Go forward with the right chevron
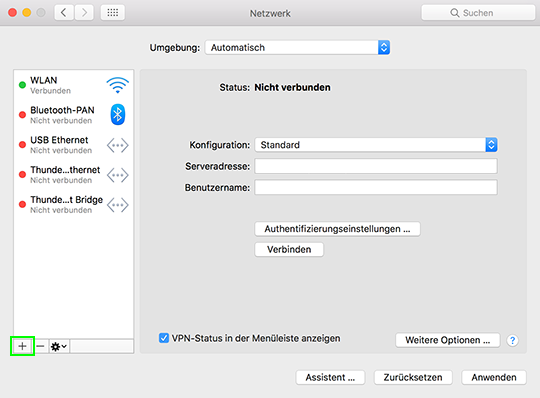Viewport: 540px width, 398px height. pyautogui.click(x=84, y=13)
